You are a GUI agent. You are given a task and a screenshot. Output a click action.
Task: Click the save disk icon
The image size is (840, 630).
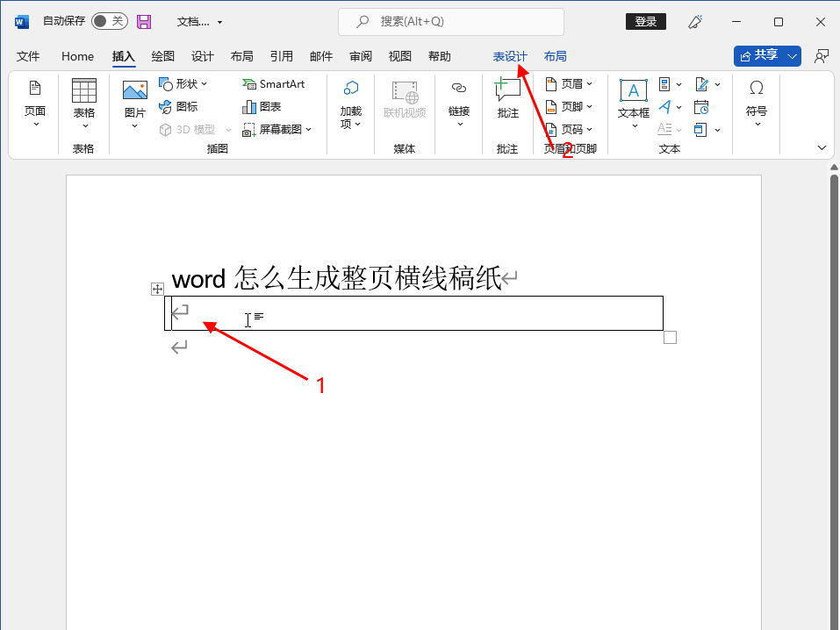(144, 21)
